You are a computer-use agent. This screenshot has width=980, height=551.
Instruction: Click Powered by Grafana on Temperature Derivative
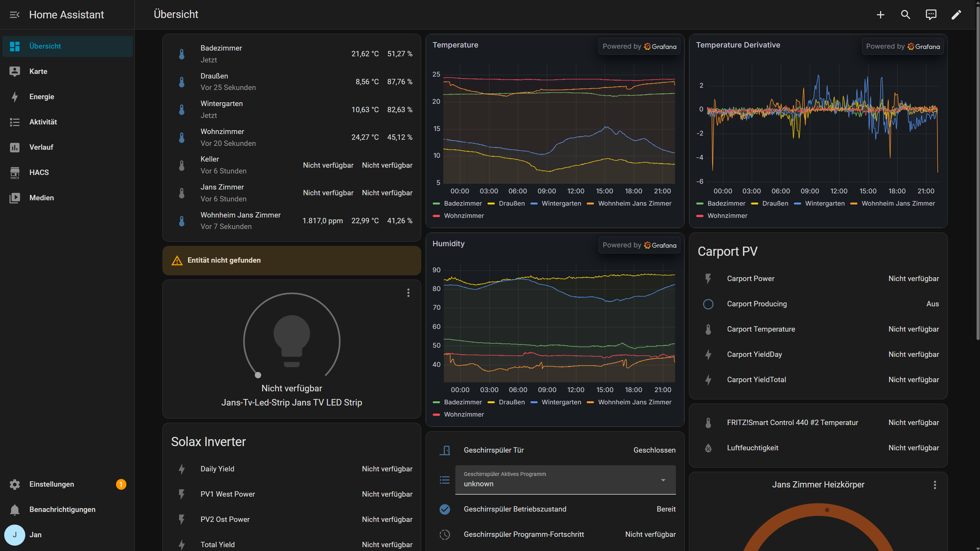903,47
